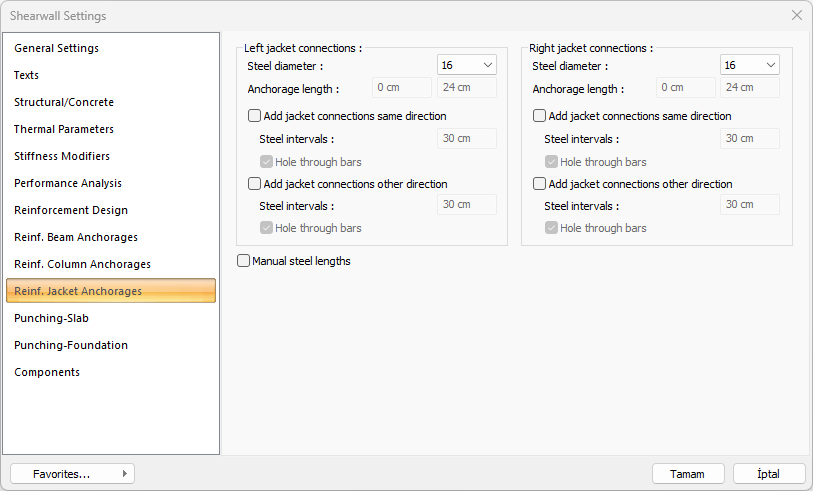Screen dimensions: 813x491
Task: Open Stiffness Modifiers settings
Action: tap(62, 156)
